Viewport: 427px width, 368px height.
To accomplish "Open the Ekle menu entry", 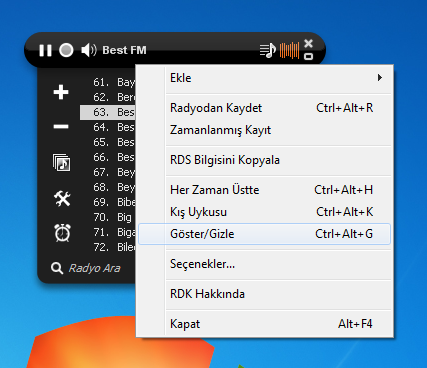I will (264, 78).
